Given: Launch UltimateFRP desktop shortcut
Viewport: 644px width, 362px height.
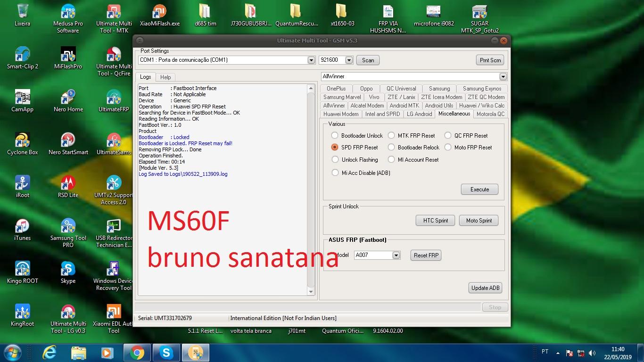Looking at the screenshot, I should (114, 101).
